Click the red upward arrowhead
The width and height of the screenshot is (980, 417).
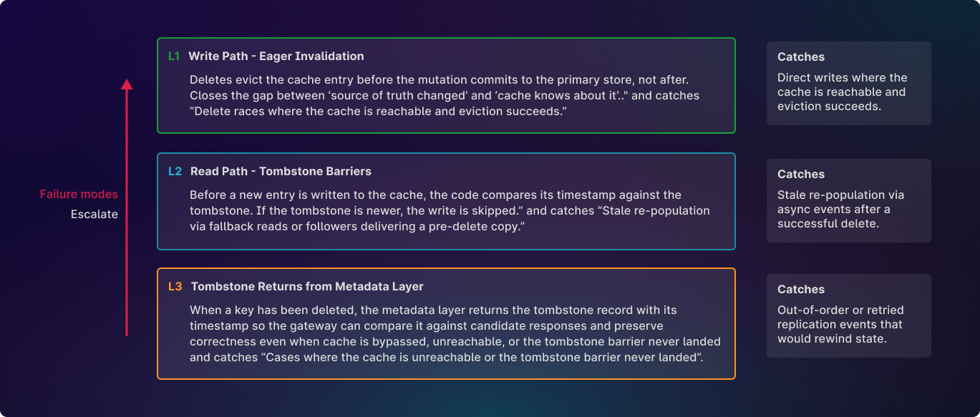(127, 84)
